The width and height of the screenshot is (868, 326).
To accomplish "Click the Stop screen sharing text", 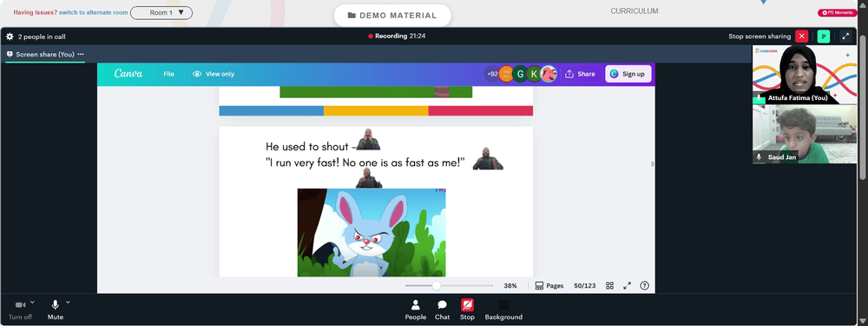I will (759, 37).
